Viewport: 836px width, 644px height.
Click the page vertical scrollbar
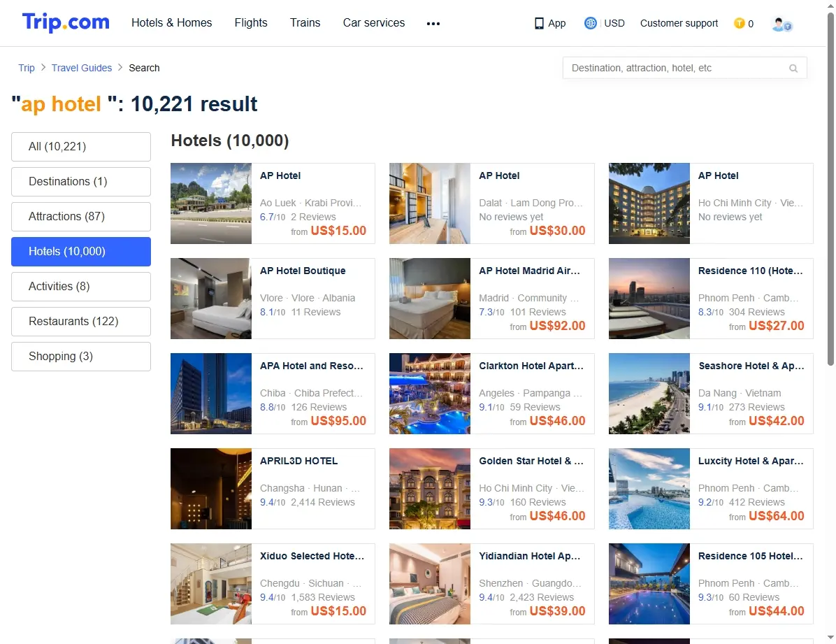pyautogui.click(x=830, y=189)
